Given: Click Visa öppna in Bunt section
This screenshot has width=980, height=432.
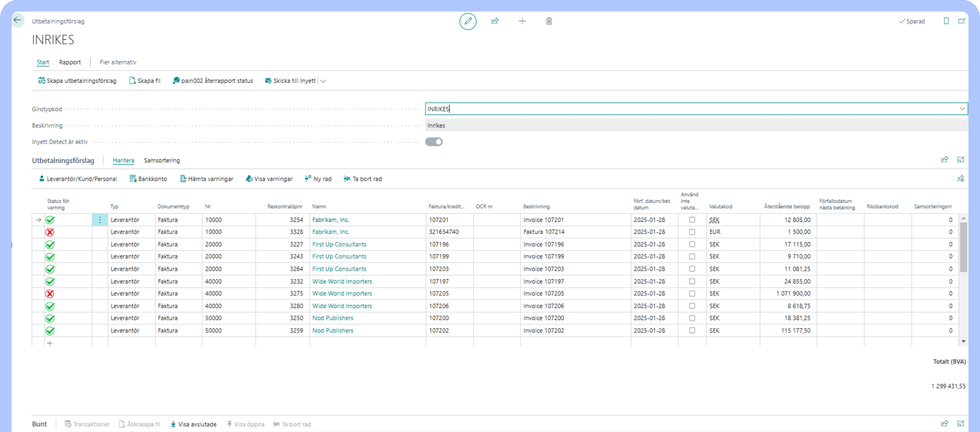Looking at the screenshot, I should click(246, 425).
